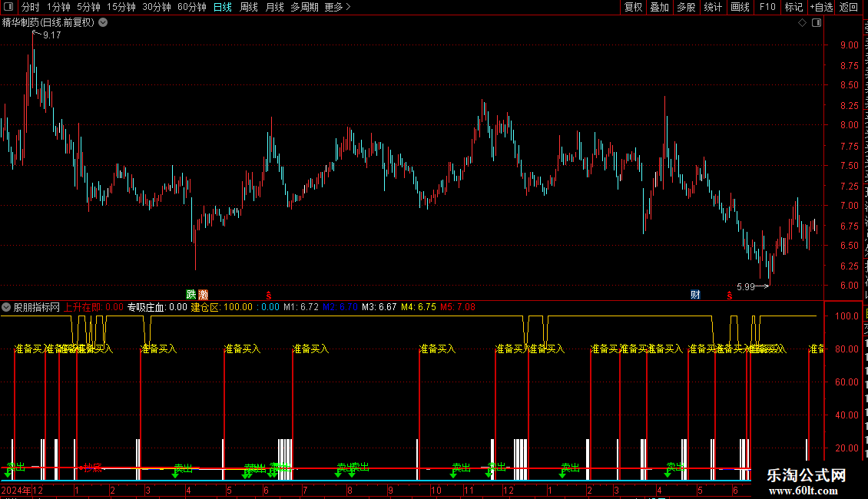Click the 5.99 low price label

(746, 286)
